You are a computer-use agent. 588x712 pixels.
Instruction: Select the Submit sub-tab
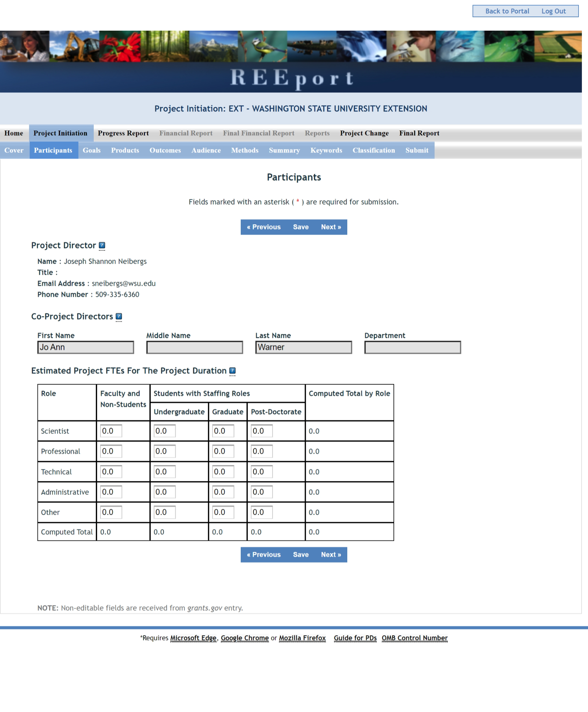(417, 150)
